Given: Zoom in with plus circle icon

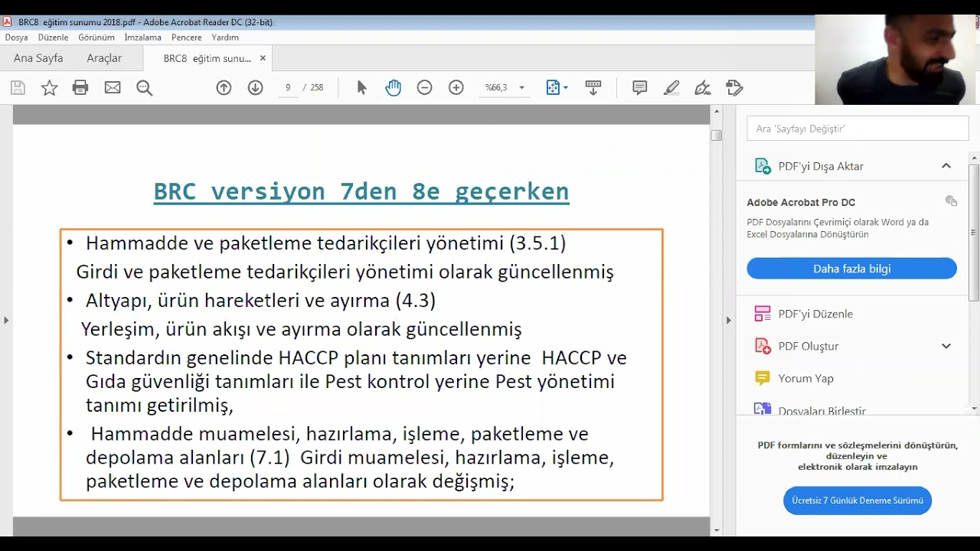Looking at the screenshot, I should (456, 88).
